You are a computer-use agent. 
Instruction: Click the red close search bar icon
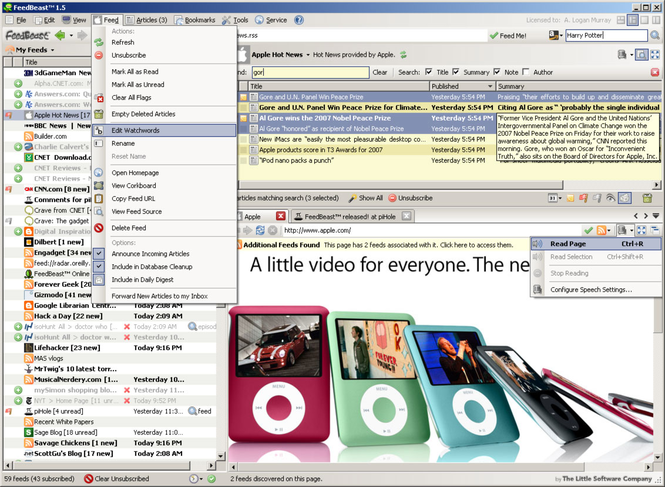tap(655, 72)
